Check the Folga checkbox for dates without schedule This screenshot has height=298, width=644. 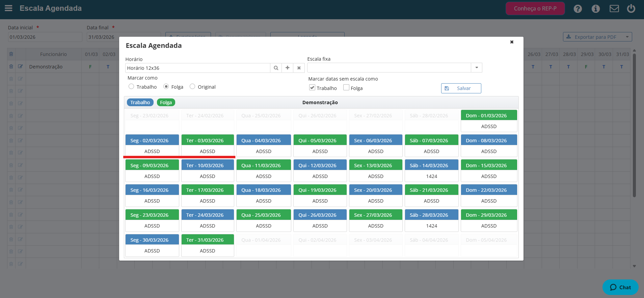coord(346,88)
